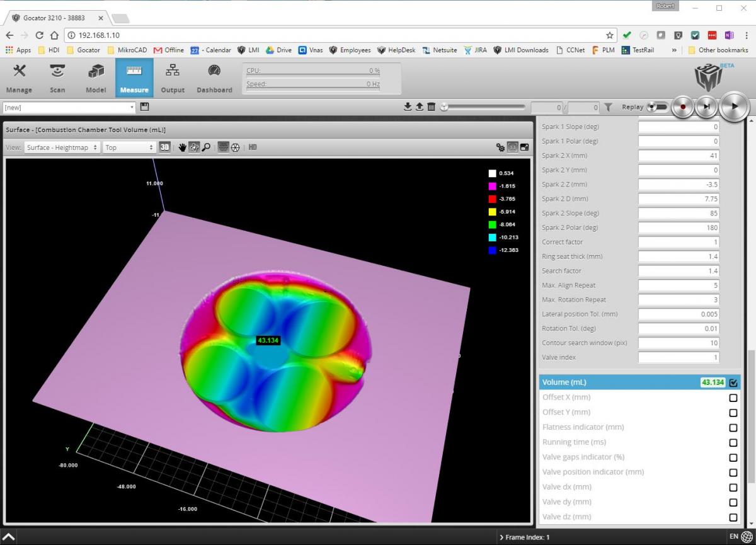Select the pan hand tool
This screenshot has width=756, height=545.
[x=183, y=147]
